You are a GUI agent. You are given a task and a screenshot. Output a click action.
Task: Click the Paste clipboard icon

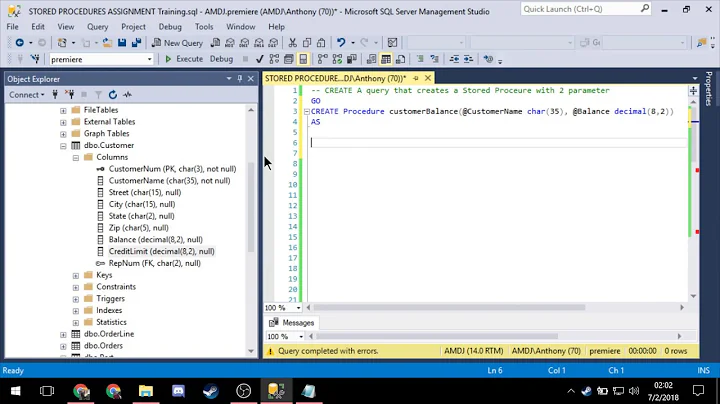321,43
